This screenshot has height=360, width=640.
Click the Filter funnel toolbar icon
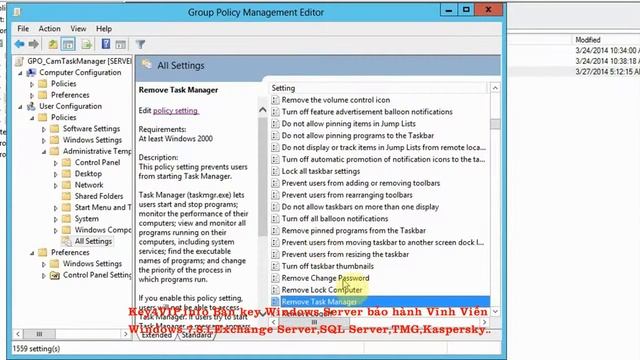tap(140, 44)
